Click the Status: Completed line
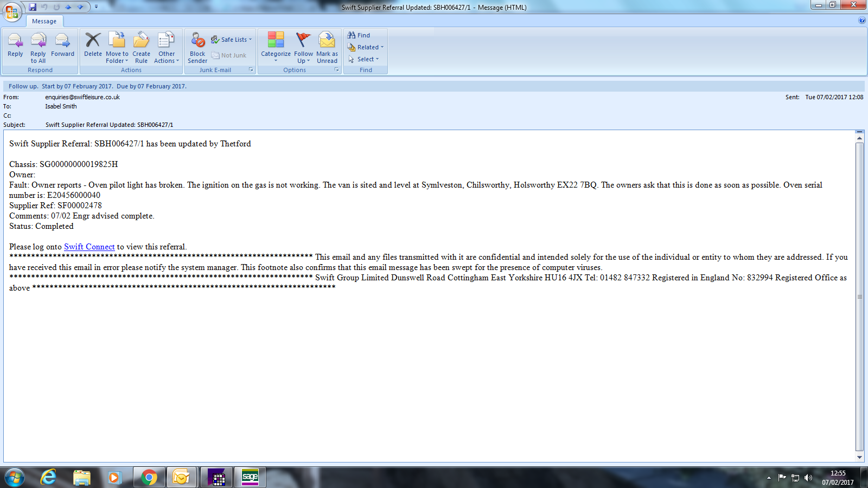This screenshot has width=868, height=488. 41,226
